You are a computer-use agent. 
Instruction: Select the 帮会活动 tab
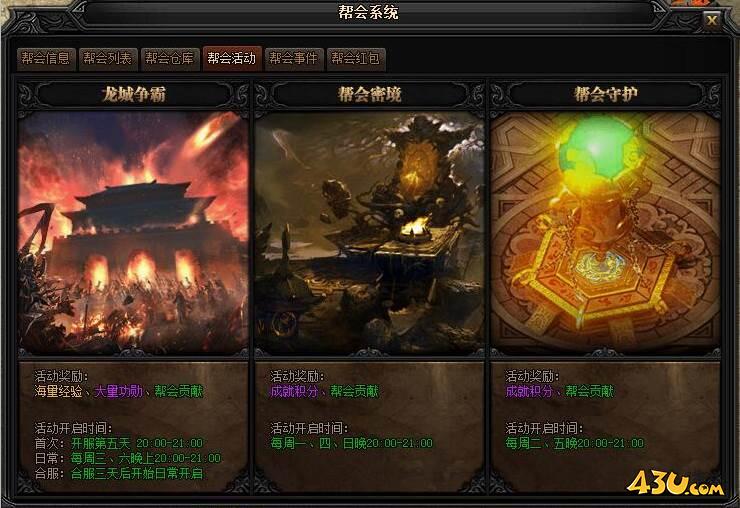[232, 59]
